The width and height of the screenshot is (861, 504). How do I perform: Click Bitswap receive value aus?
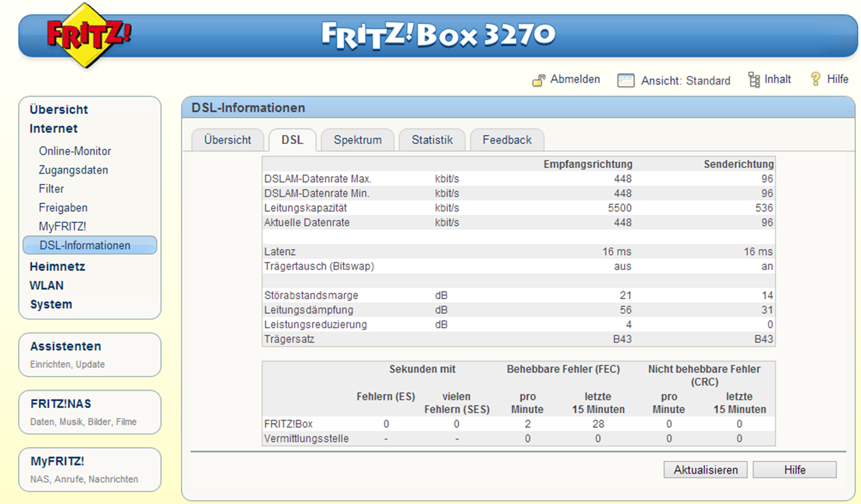[622, 266]
